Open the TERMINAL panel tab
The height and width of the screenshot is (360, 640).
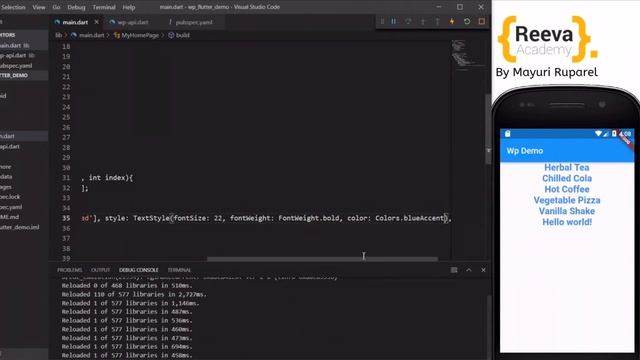click(179, 270)
